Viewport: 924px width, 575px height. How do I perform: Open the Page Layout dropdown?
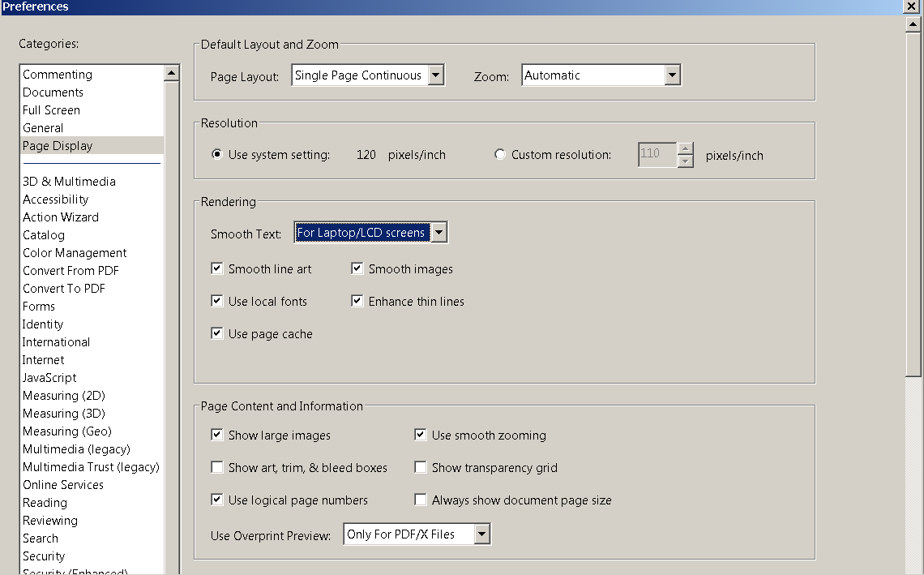(x=436, y=75)
